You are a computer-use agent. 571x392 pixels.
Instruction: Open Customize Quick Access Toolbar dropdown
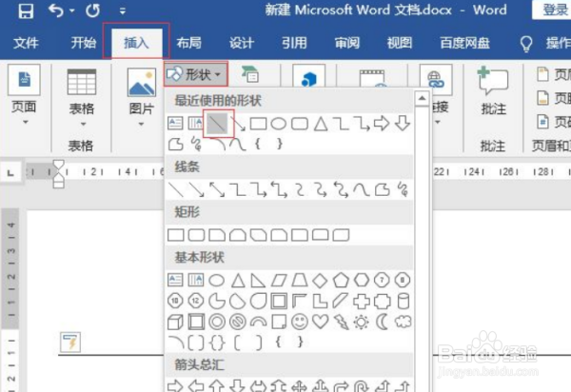pos(123,11)
